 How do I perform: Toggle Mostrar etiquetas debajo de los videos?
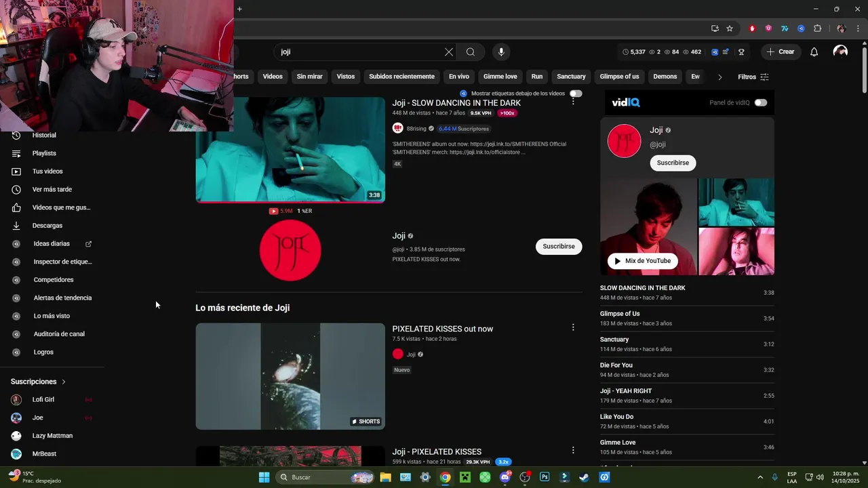click(576, 94)
